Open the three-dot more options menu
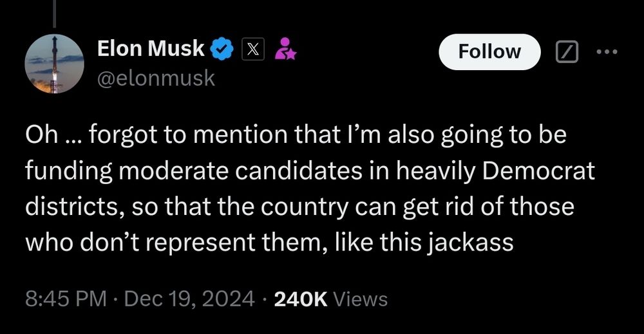644x334 pixels. tap(607, 51)
